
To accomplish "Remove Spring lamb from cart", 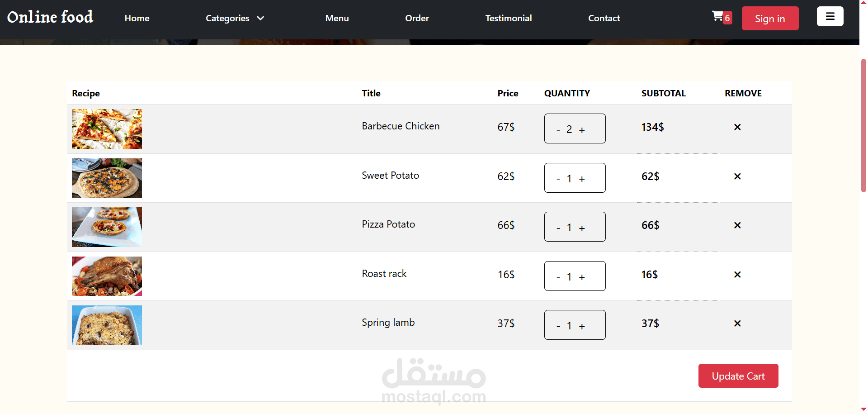I will pos(737,324).
